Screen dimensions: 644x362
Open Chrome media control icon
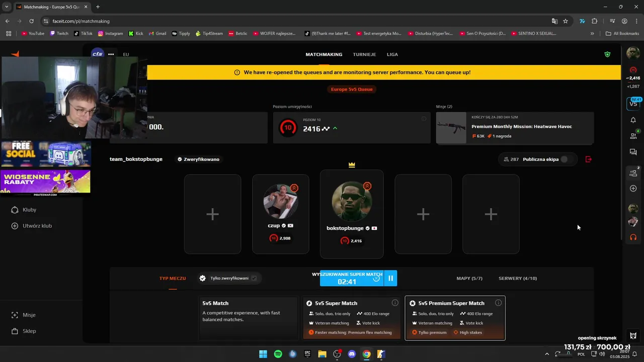pyautogui.click(x=612, y=21)
